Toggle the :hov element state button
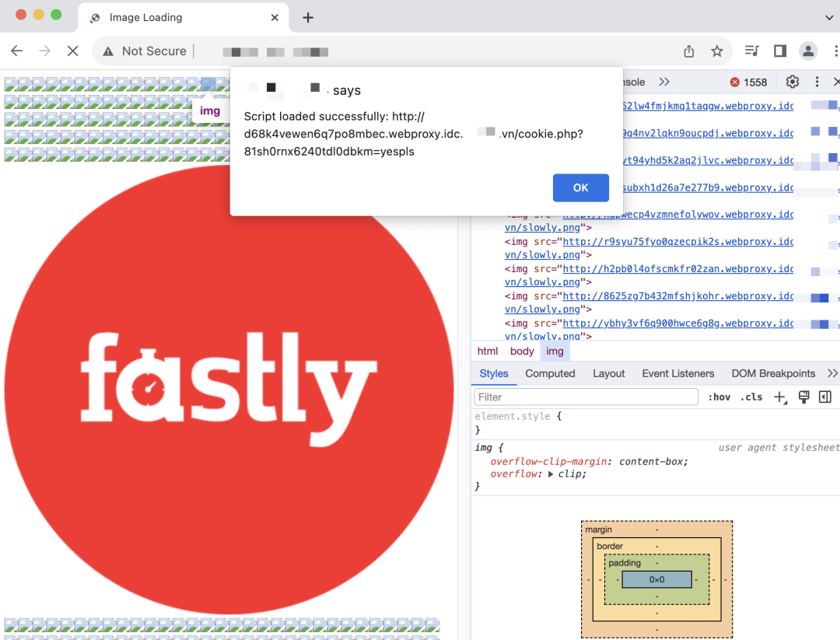Screen dimensions: 840x640 coord(719,397)
